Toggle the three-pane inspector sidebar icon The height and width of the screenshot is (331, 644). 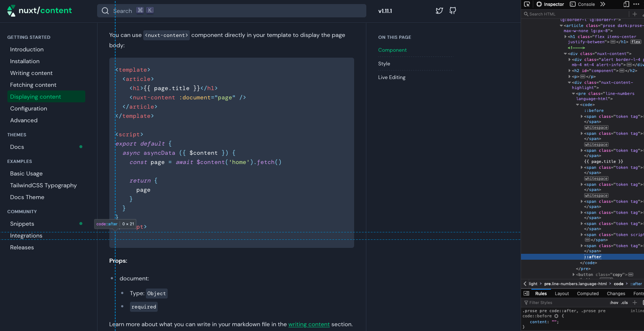click(x=527, y=293)
